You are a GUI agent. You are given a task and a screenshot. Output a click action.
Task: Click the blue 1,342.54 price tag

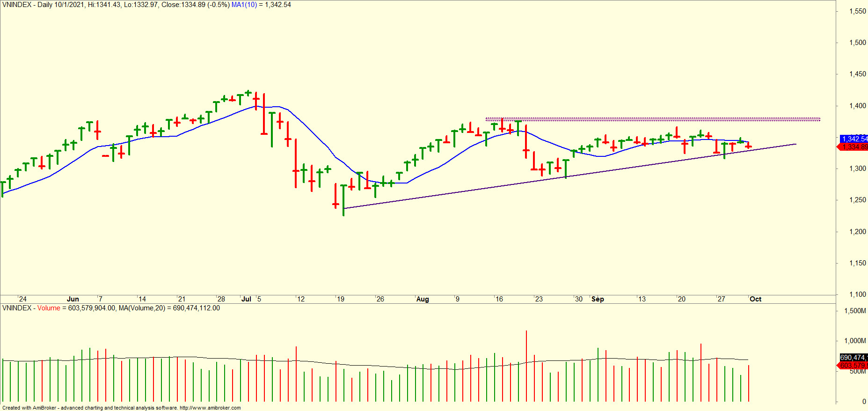[x=854, y=139]
